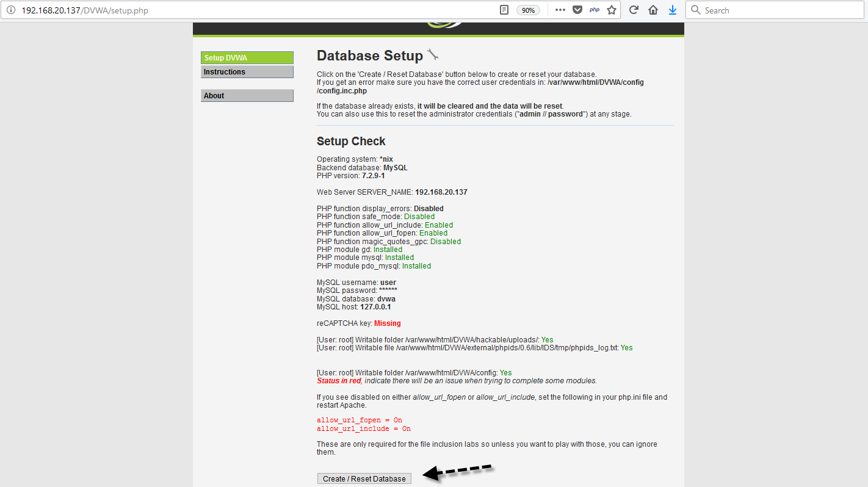Click the 'admin // password' credentials text

pyautogui.click(x=551, y=114)
